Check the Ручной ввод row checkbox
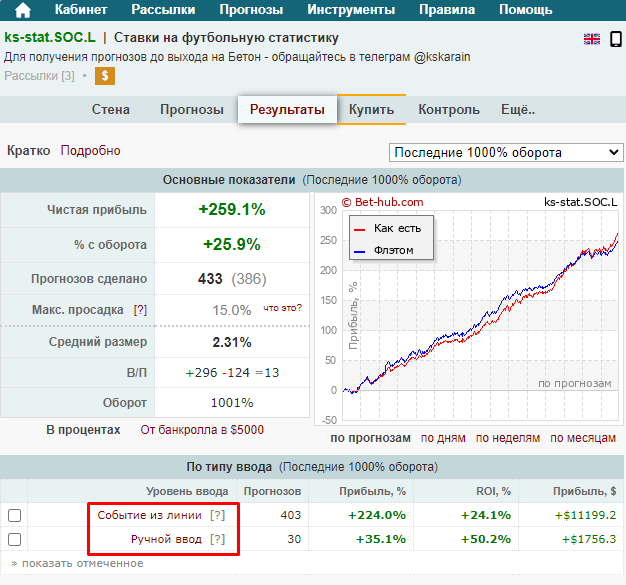Viewport: 626px width, 585px height. pyautogui.click(x=15, y=540)
